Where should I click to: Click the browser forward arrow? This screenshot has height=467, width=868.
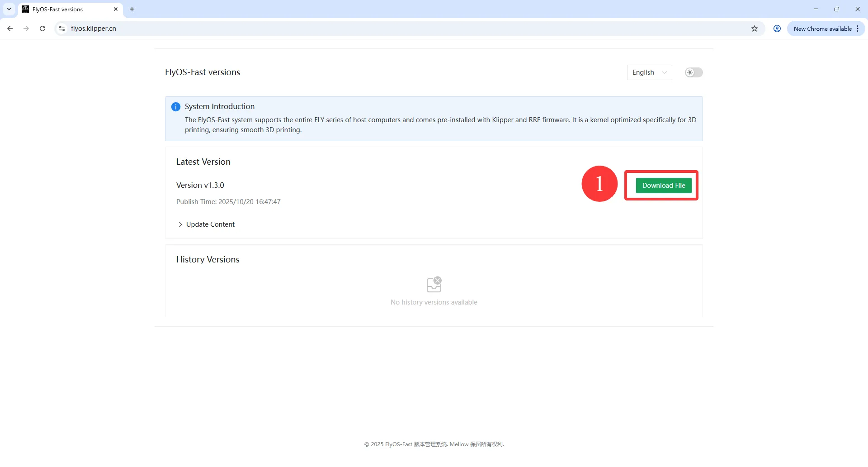coord(26,29)
